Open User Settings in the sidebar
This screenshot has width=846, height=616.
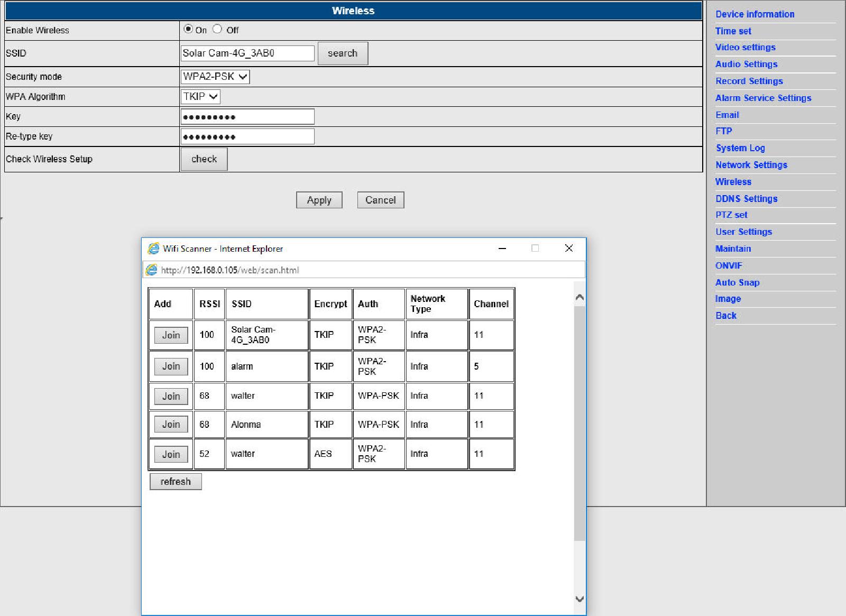pos(743,232)
